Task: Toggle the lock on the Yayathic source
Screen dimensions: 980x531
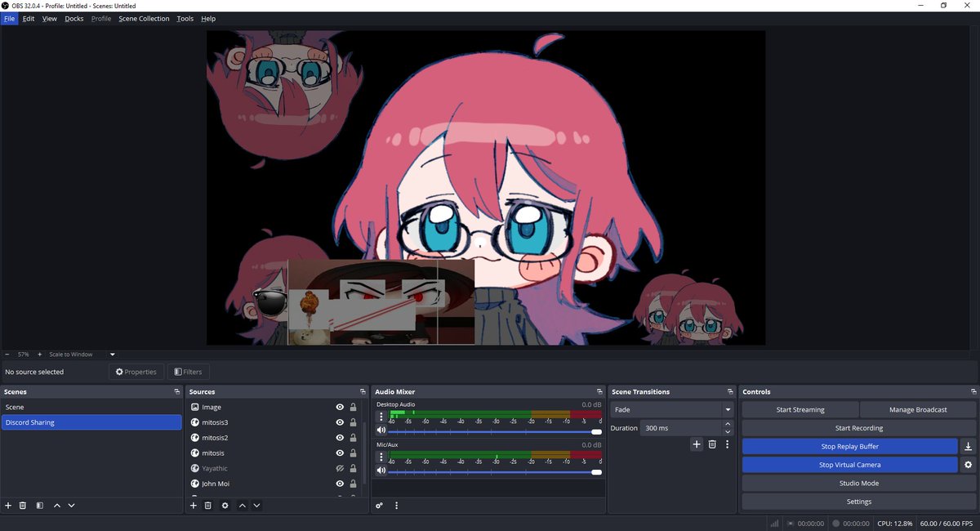Action: point(353,468)
